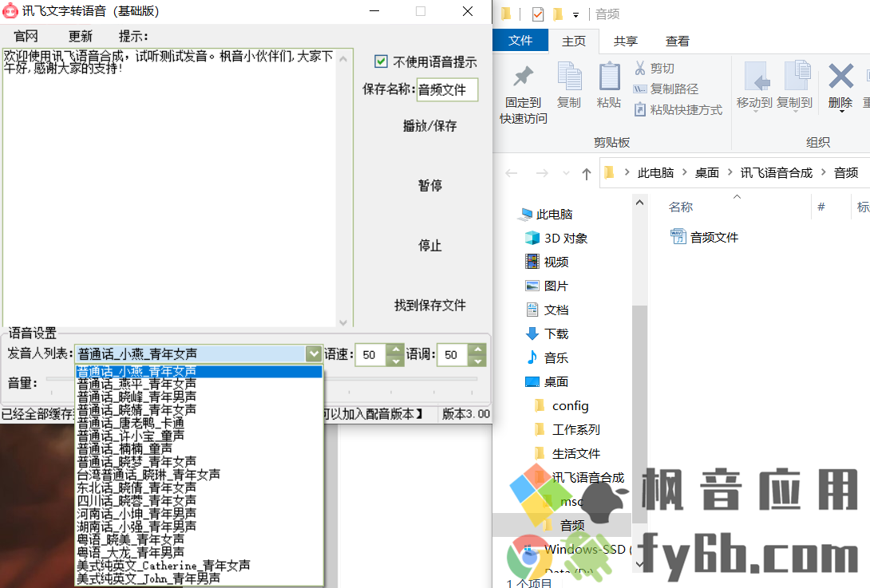Select 普通话_唐老鸭_卡通 voice option
870x588 pixels.
(199, 423)
